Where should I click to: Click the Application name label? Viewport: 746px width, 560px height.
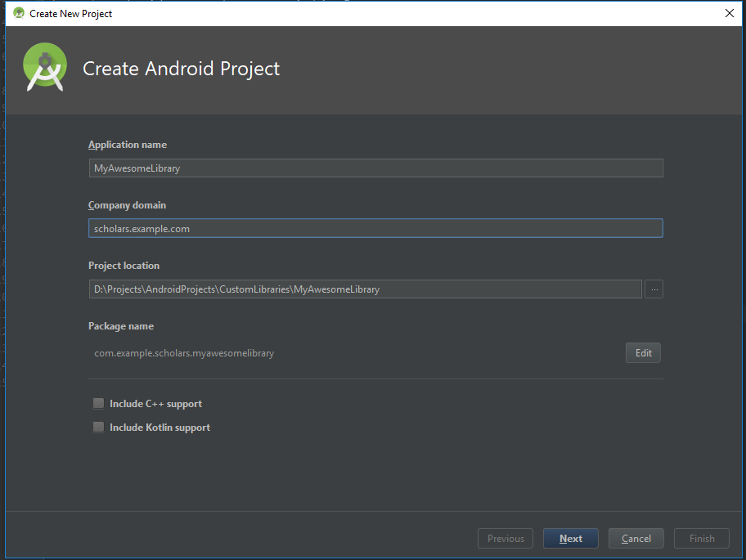pyautogui.click(x=127, y=144)
